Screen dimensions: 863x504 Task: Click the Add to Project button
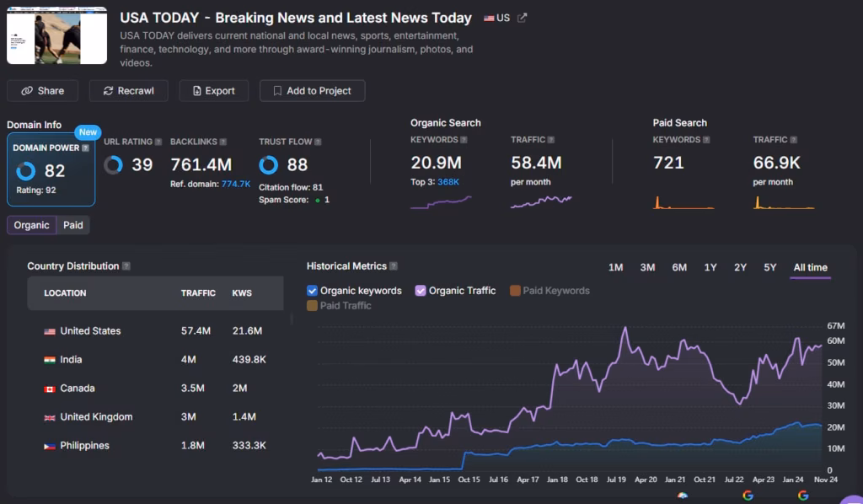click(x=312, y=91)
